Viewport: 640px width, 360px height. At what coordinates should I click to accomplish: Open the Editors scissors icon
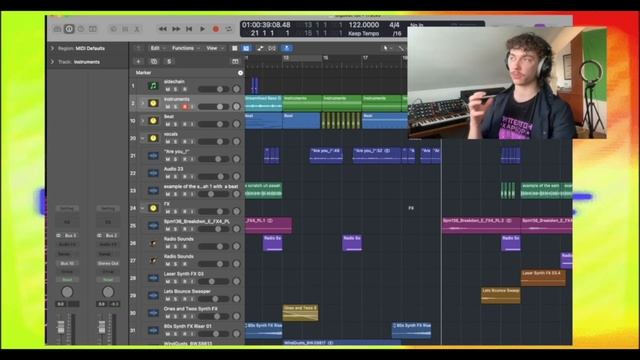point(137,29)
